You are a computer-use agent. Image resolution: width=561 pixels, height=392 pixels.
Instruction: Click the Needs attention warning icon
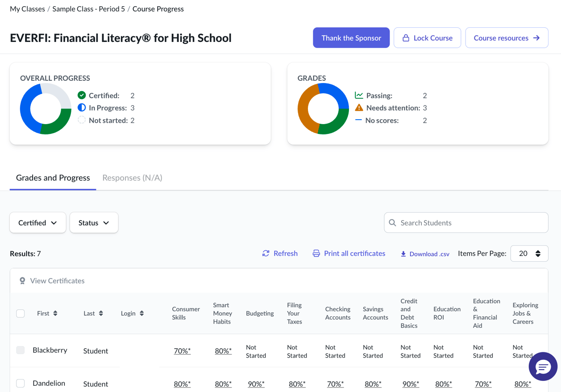coord(359,108)
